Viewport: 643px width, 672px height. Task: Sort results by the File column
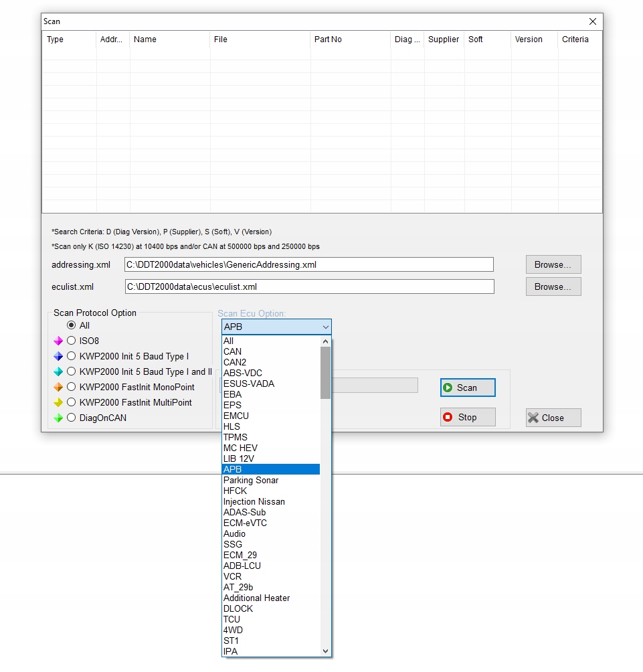click(260, 39)
